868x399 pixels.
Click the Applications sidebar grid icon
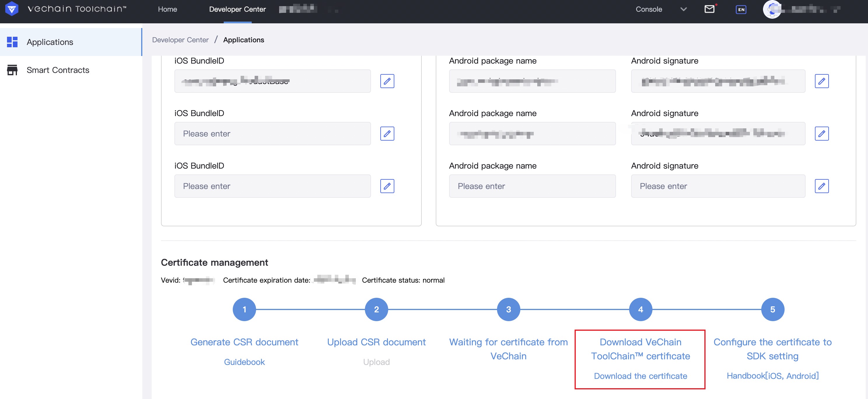[12, 42]
